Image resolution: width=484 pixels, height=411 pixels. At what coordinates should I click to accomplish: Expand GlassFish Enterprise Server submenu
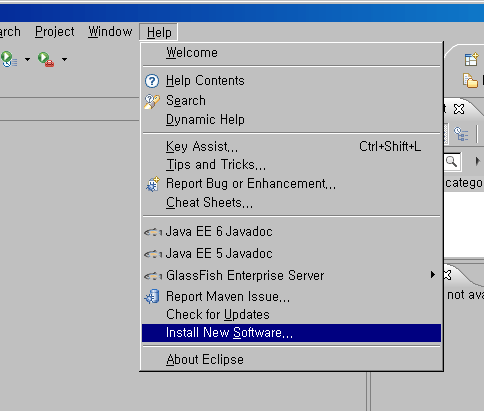(x=291, y=275)
